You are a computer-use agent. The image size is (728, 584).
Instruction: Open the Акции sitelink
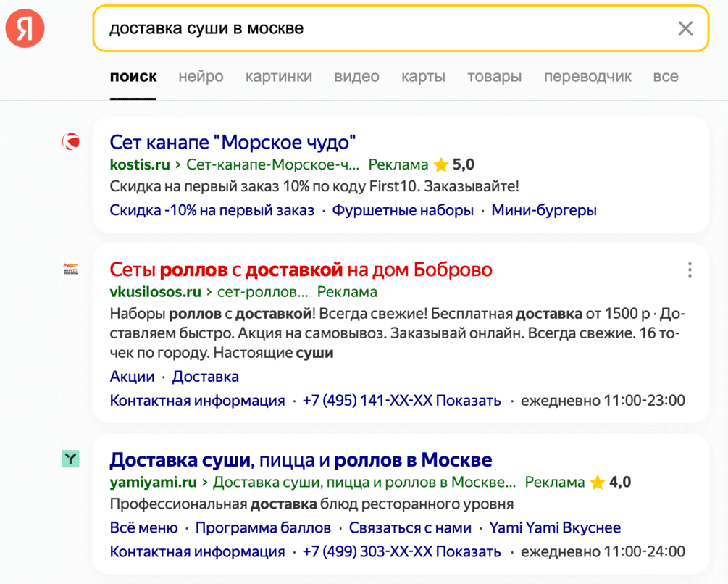133,377
